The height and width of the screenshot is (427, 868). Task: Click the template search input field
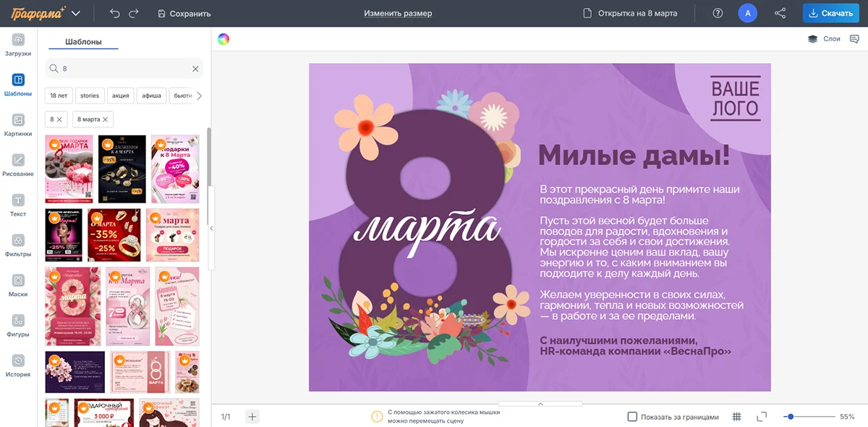(123, 69)
